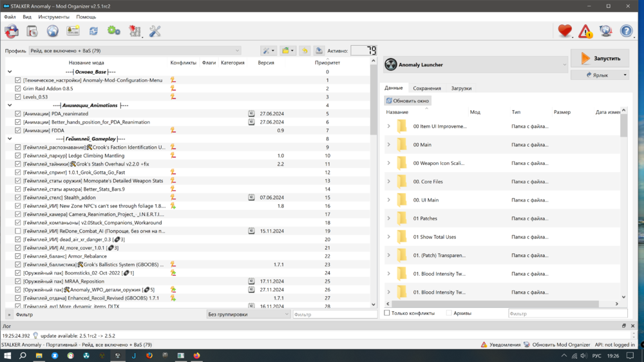Image resolution: width=644 pixels, height=362 pixels.
Task: Open the Инструменты menu
Action: (x=53, y=17)
